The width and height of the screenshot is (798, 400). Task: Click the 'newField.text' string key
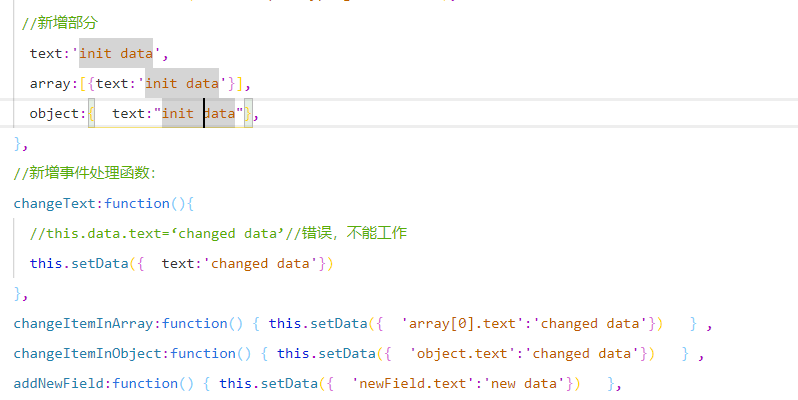(x=413, y=384)
